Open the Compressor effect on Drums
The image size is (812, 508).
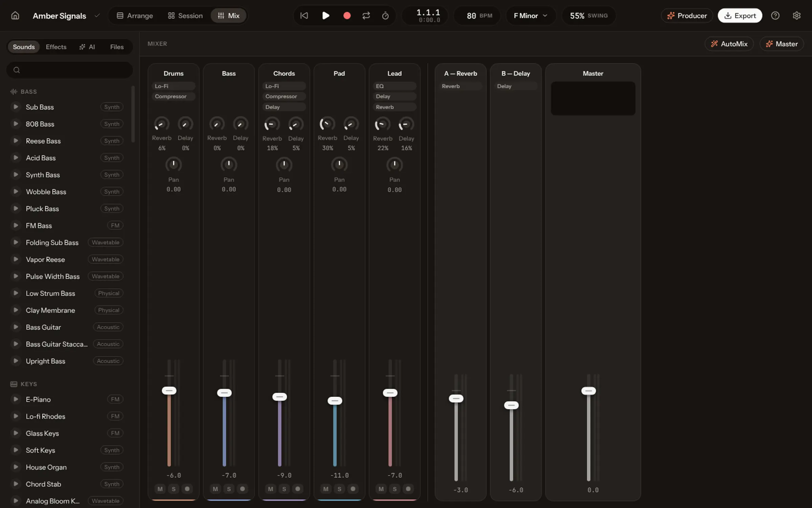click(x=174, y=97)
